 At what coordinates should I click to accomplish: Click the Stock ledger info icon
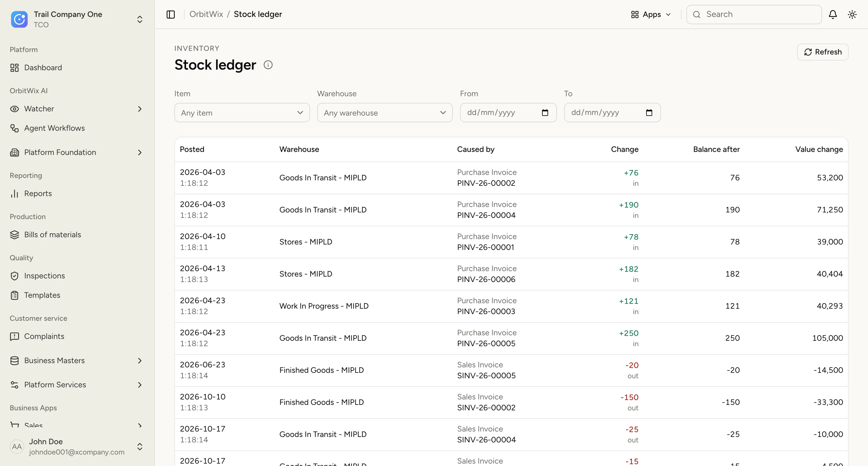pos(268,65)
